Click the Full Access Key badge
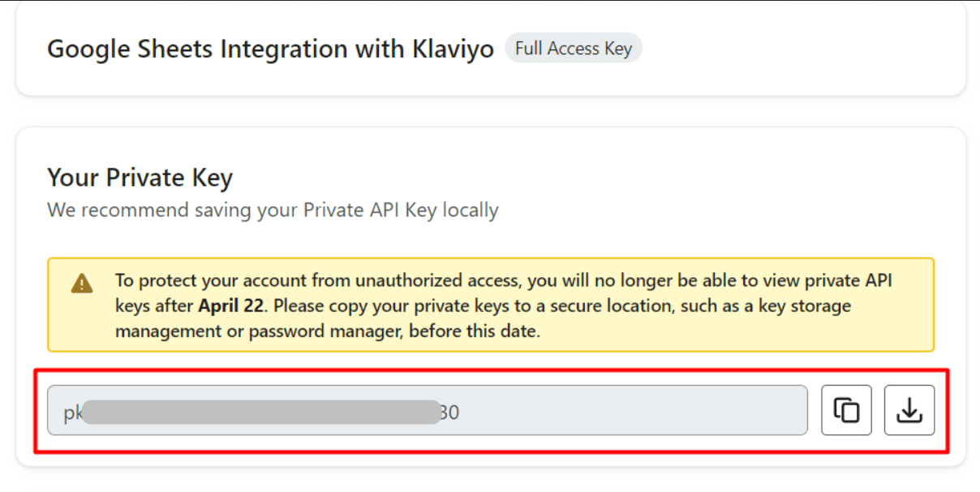The image size is (980, 492). click(574, 48)
